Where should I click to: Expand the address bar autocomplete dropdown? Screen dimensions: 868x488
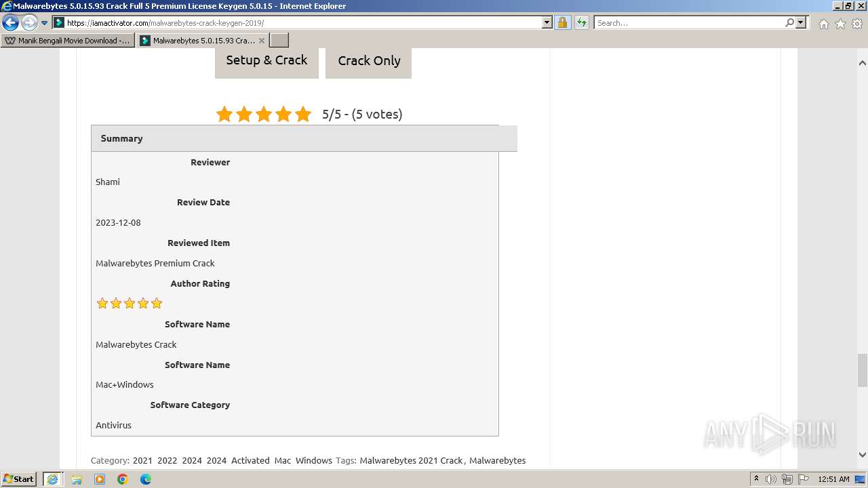(x=547, y=22)
